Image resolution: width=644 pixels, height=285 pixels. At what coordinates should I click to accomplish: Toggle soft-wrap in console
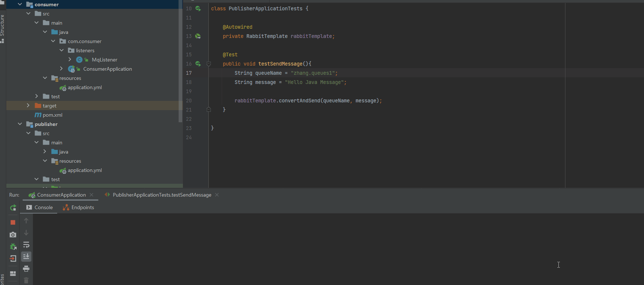pos(26,245)
